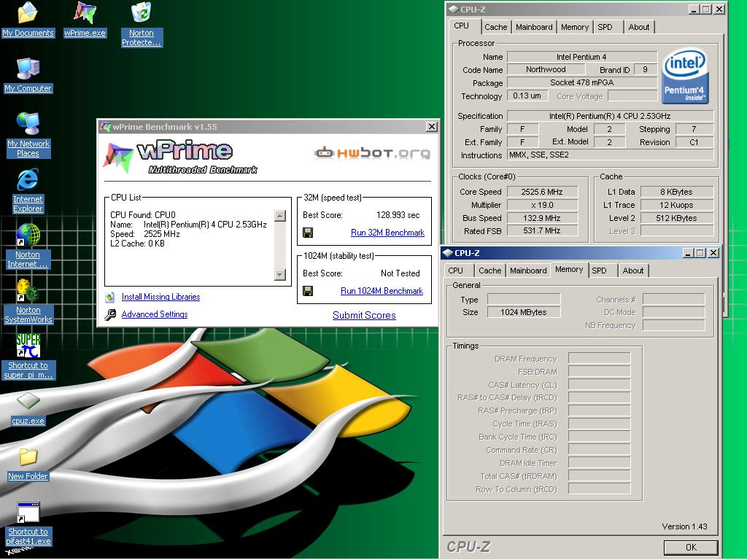Click the Install Missing Libraries icon

[110, 297]
